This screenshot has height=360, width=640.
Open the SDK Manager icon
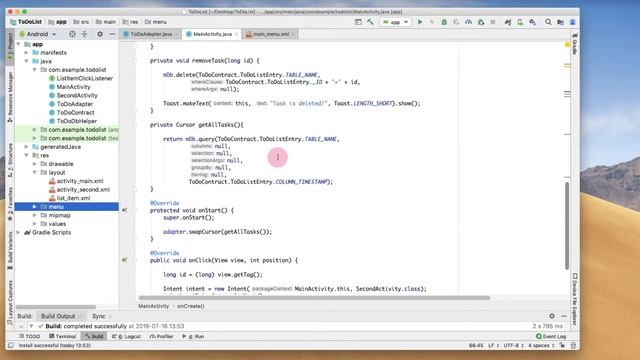point(532,22)
